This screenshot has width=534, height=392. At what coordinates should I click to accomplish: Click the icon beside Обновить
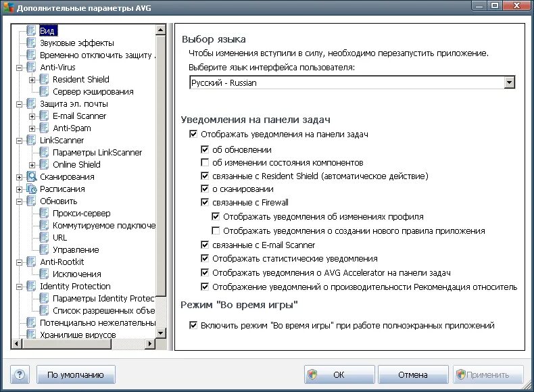coord(31,201)
